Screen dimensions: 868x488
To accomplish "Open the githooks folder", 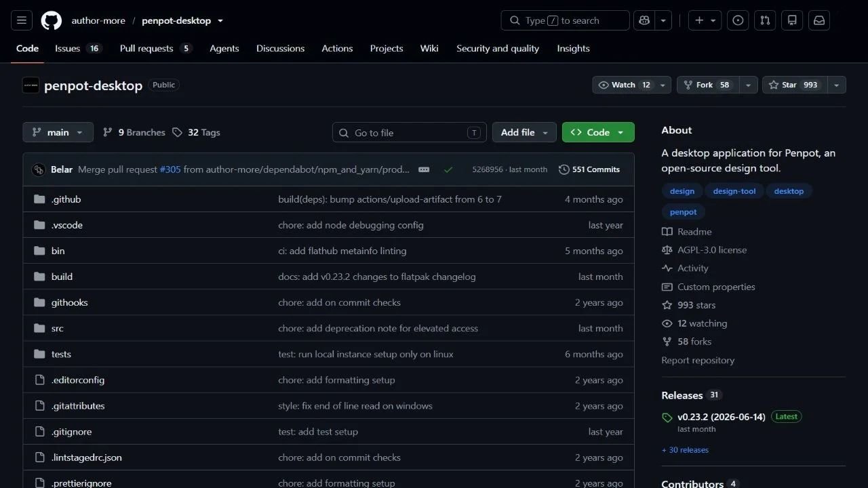I will (x=70, y=302).
